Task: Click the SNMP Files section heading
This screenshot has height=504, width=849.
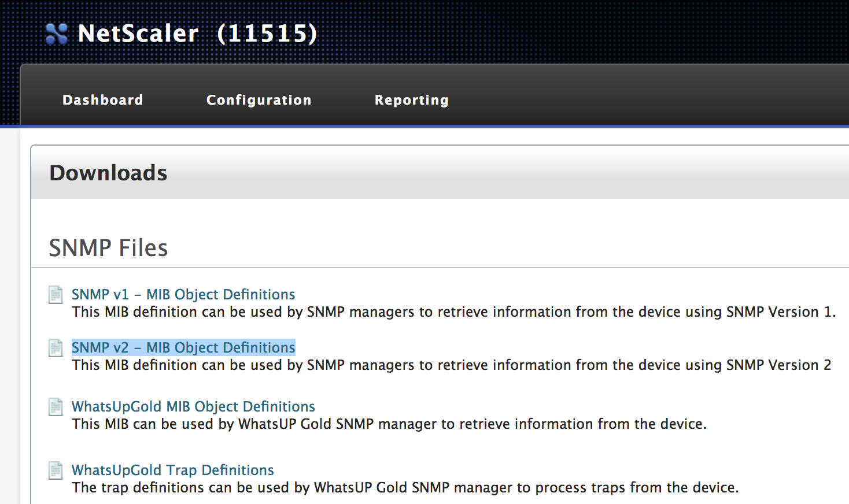Action: click(x=108, y=247)
